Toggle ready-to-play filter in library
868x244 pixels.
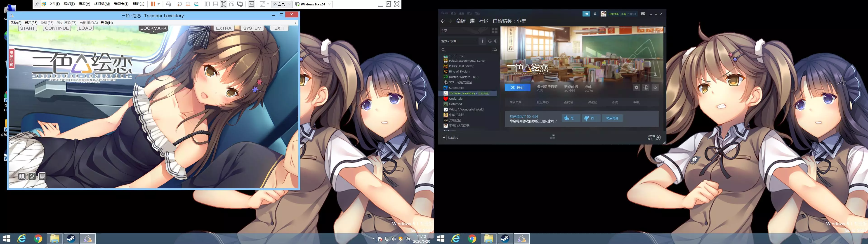pyautogui.click(x=495, y=41)
